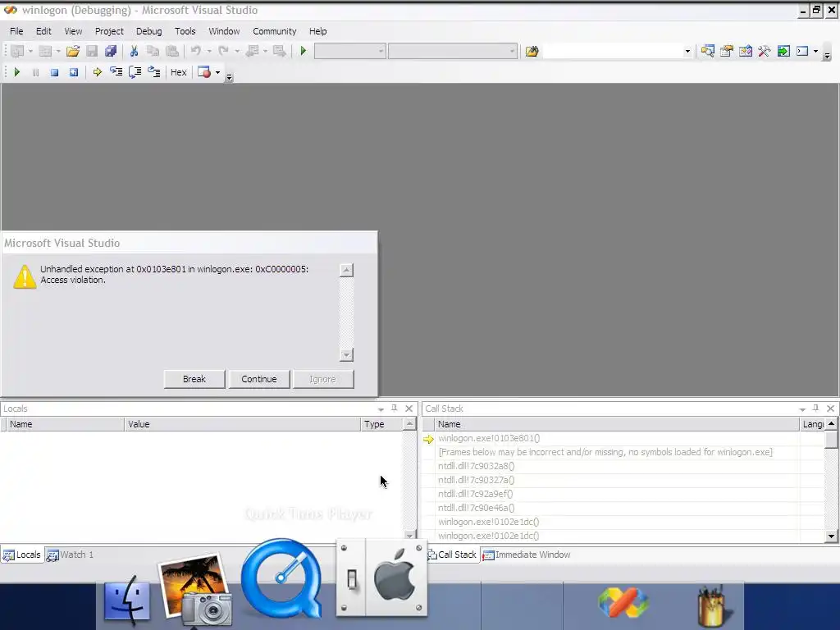Open System Preferences Apple switch dock icon

coord(381,578)
